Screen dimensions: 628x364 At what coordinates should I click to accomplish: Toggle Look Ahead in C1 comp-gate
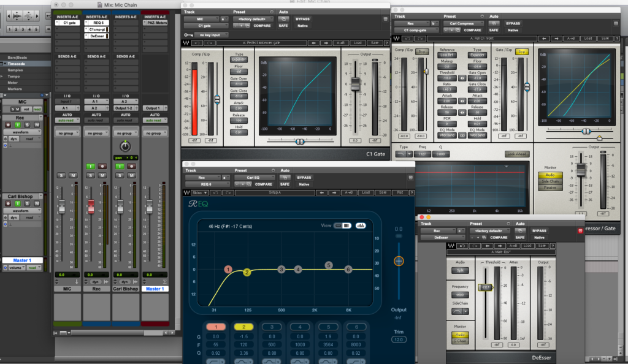517,154
